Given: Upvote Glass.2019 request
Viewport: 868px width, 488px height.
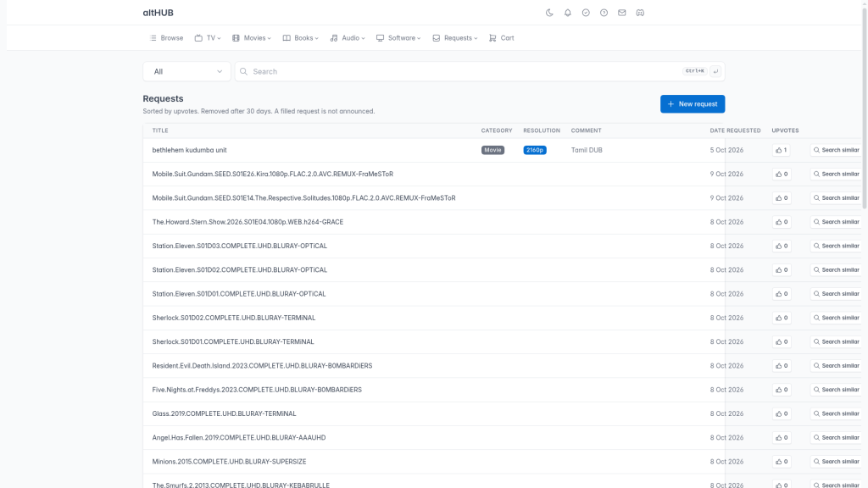Looking at the screenshot, I should click(782, 413).
